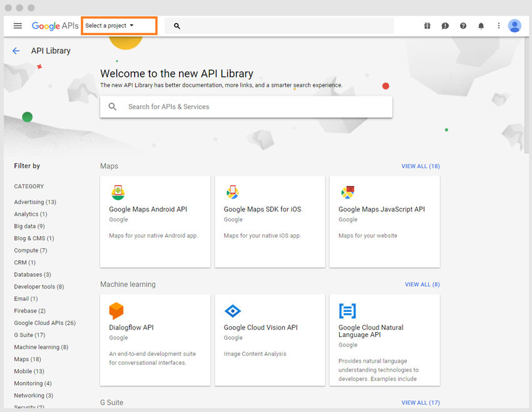Filter by Mobile (13) category
This screenshot has height=412, width=532.
point(29,371)
